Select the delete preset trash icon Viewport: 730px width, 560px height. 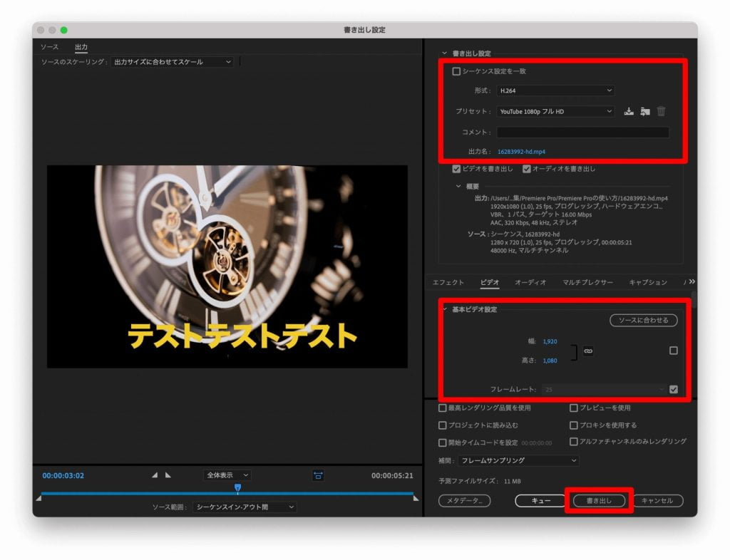pos(660,111)
